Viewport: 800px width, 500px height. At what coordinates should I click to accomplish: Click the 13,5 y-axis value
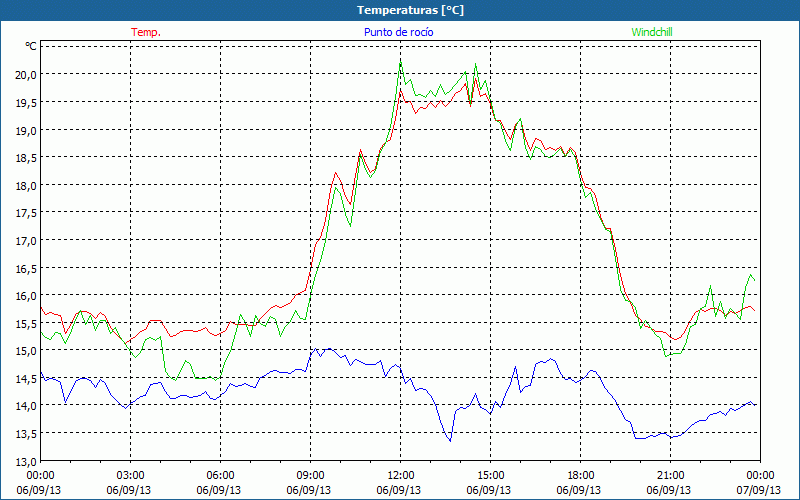[26, 433]
